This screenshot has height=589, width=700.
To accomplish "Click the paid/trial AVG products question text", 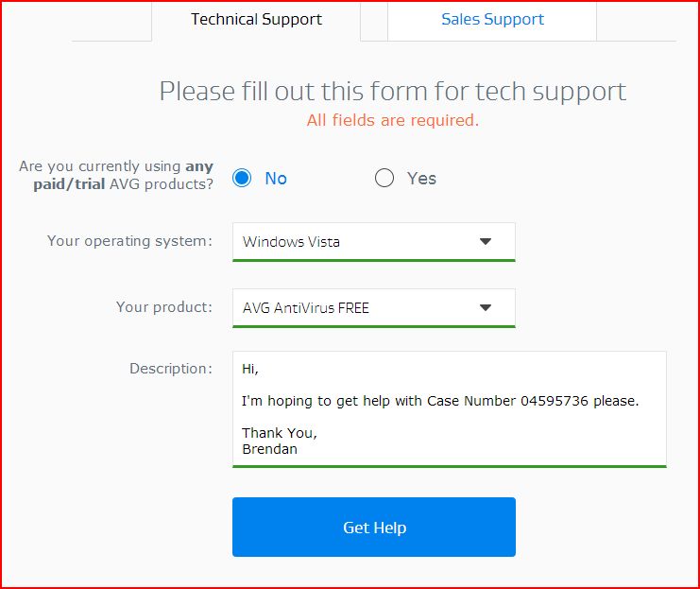I will pos(116,175).
